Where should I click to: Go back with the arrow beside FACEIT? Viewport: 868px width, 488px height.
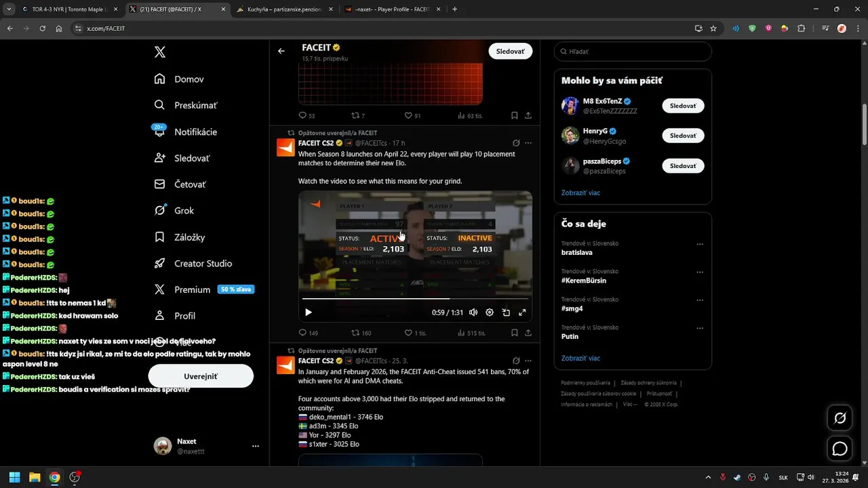[281, 51]
